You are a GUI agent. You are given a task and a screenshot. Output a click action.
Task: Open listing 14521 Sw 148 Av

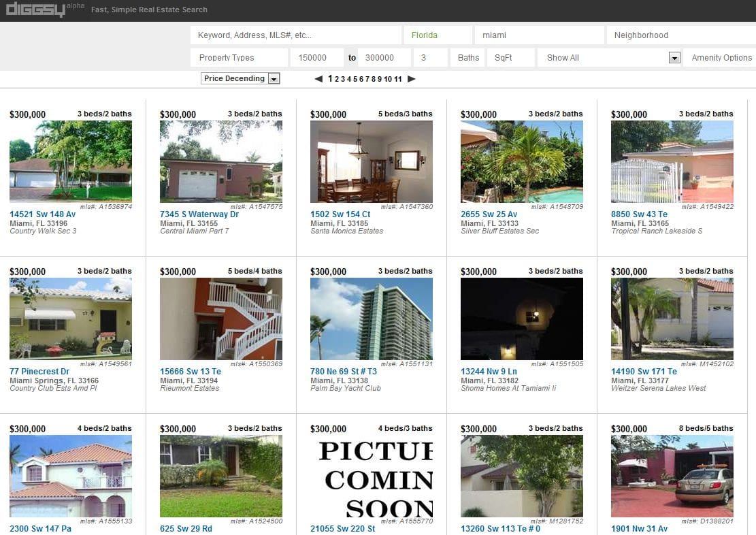(x=43, y=214)
